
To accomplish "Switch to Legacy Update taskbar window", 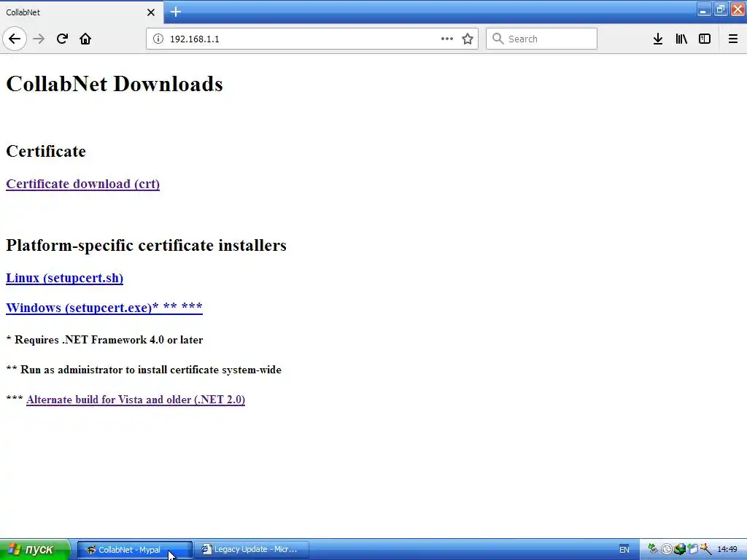I will (x=252, y=550).
